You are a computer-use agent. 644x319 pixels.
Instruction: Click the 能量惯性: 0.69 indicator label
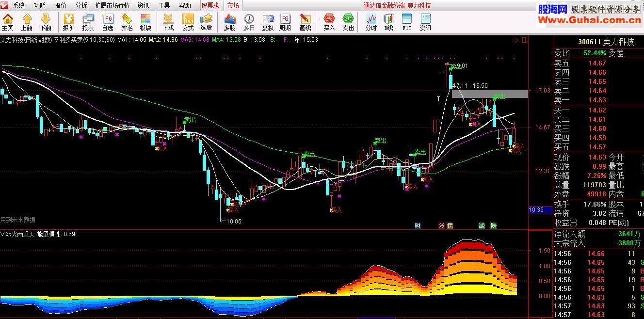56,234
